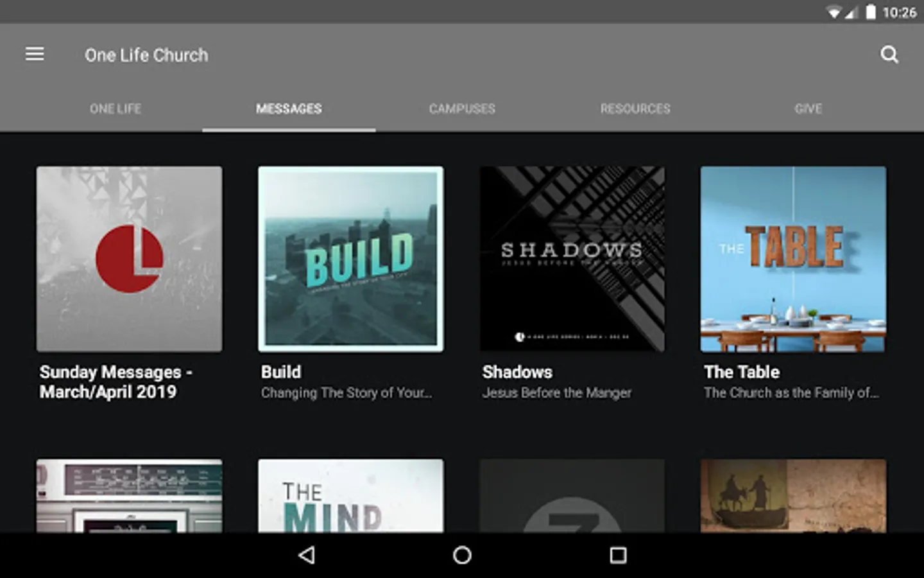The image size is (924, 578).
Task: Select 'Changing The Story of Your...' subtitle
Action: pos(346,392)
